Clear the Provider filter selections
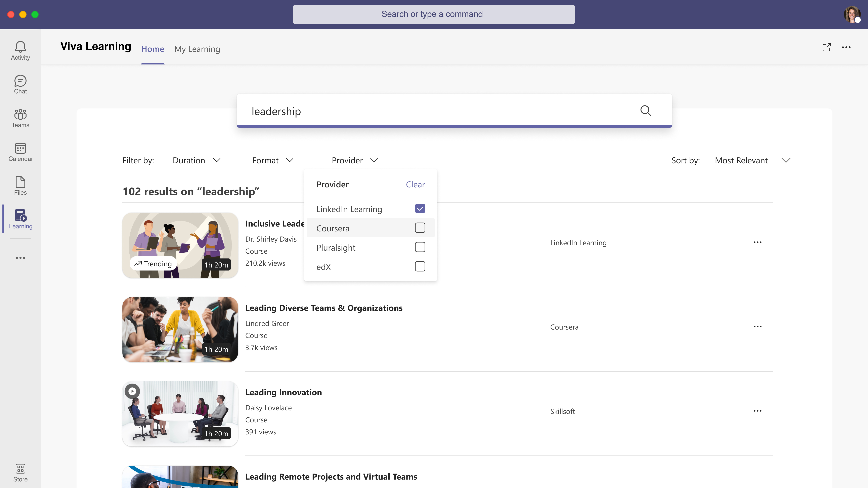Viewport: 868px width, 488px height. (415, 185)
